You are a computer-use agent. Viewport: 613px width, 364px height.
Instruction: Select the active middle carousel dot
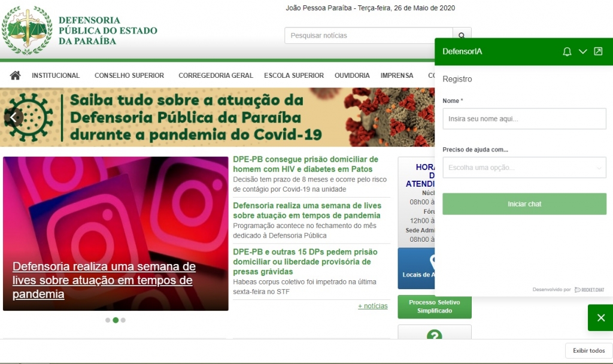[116, 320]
